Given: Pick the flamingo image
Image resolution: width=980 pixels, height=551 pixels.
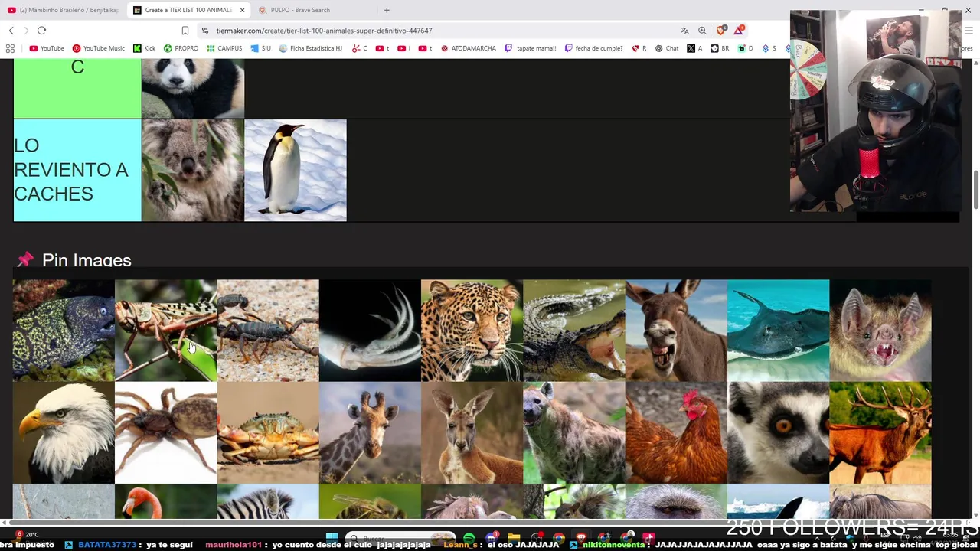Looking at the screenshot, I should [x=165, y=501].
